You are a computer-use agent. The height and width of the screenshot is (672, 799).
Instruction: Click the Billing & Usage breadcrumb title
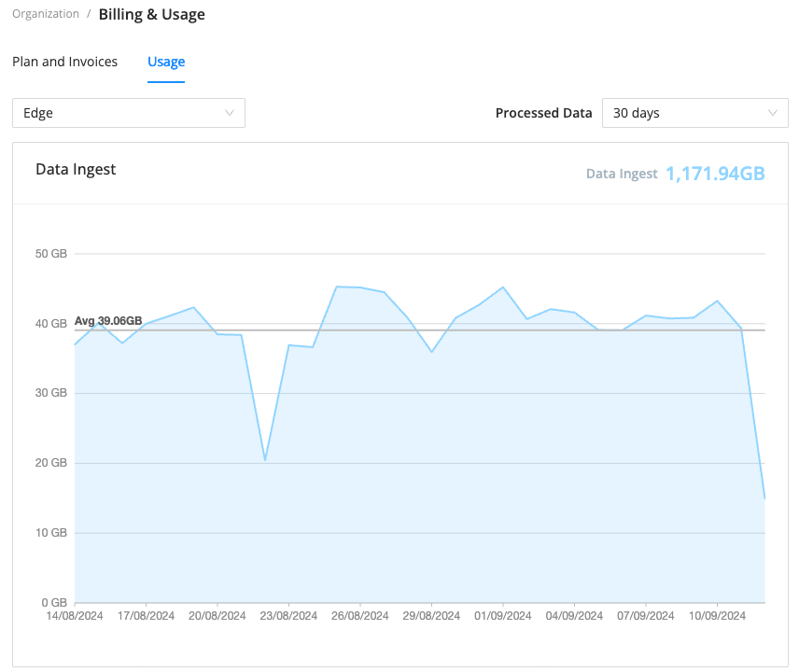pyautogui.click(x=151, y=14)
